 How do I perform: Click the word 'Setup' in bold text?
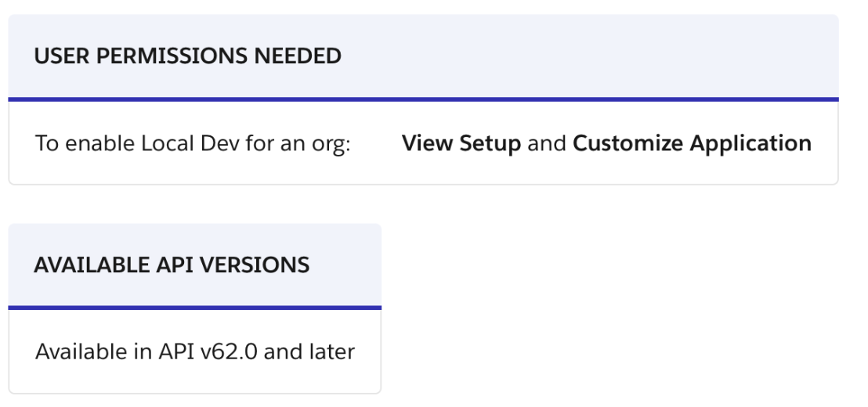coord(490,144)
